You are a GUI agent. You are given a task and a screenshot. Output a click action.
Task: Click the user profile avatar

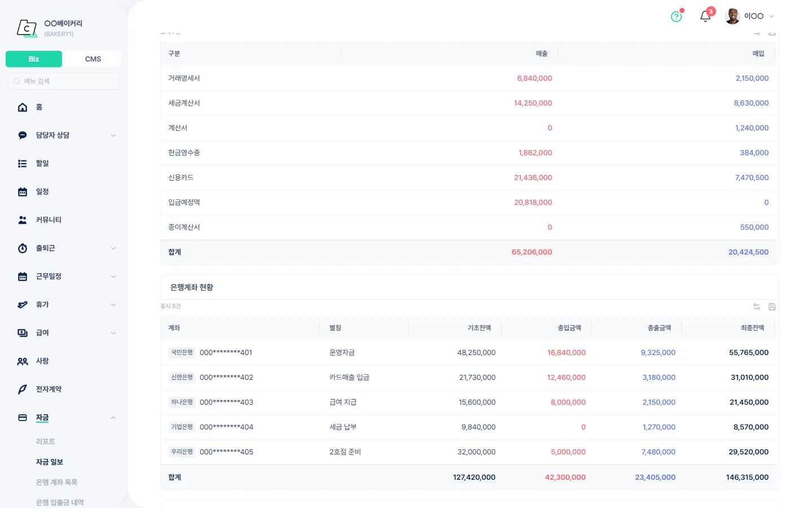click(732, 16)
